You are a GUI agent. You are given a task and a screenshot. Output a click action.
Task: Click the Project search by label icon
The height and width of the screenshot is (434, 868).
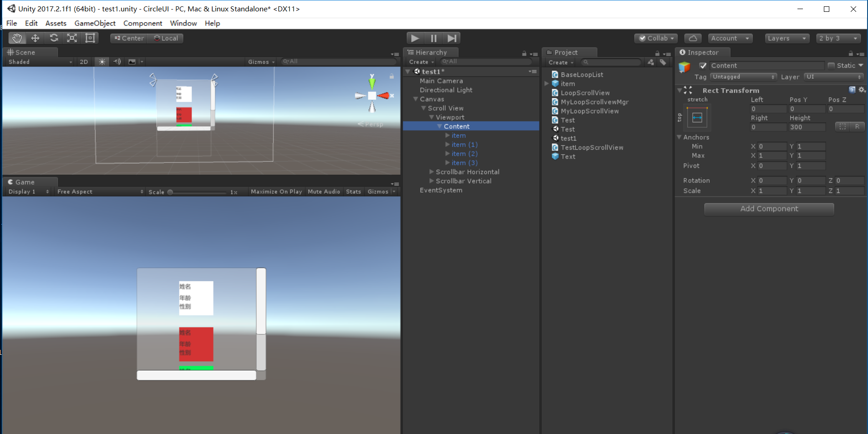(663, 62)
